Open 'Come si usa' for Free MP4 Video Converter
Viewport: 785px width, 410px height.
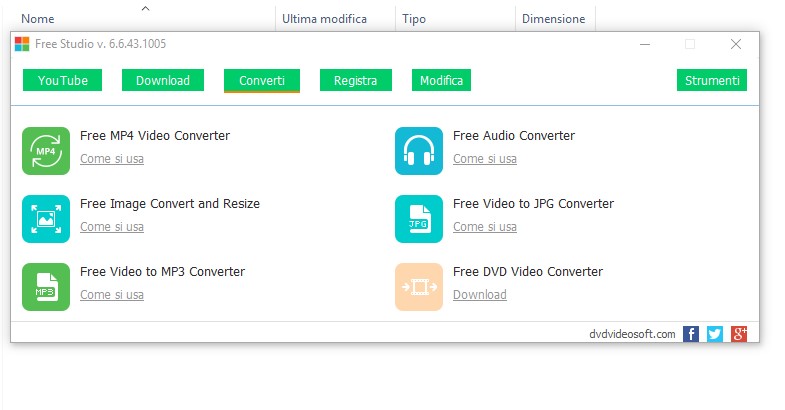click(112, 159)
